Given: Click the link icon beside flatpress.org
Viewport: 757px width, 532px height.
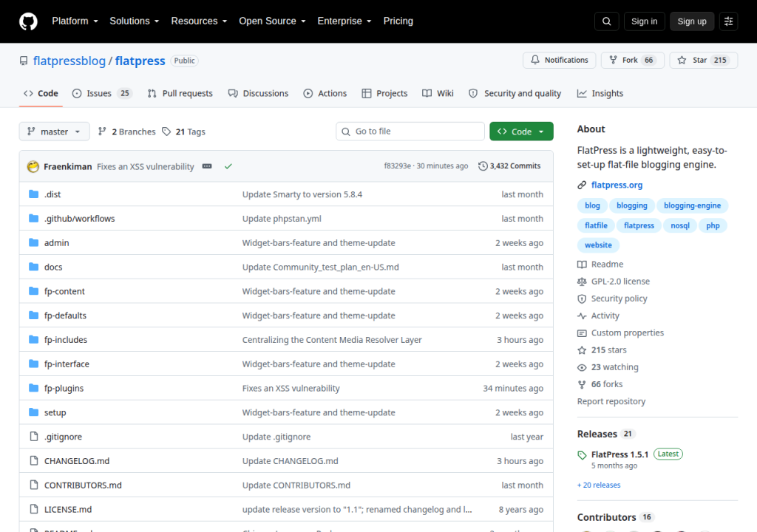Looking at the screenshot, I should (582, 185).
